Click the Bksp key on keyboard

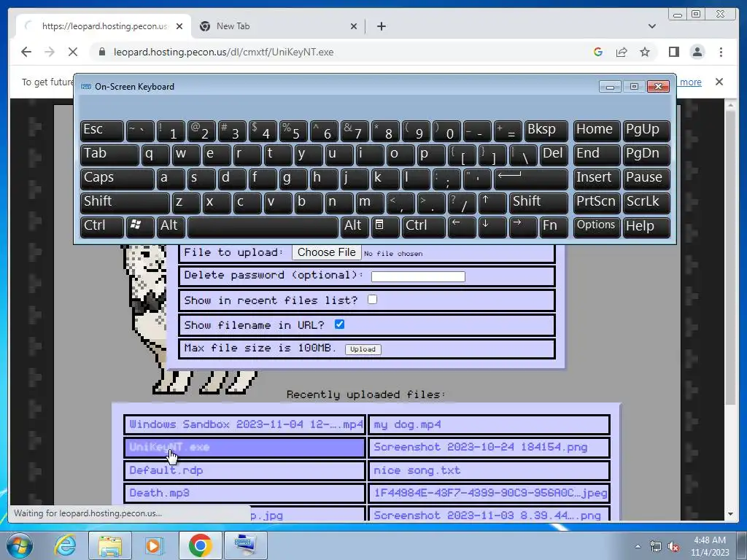pyautogui.click(x=546, y=131)
